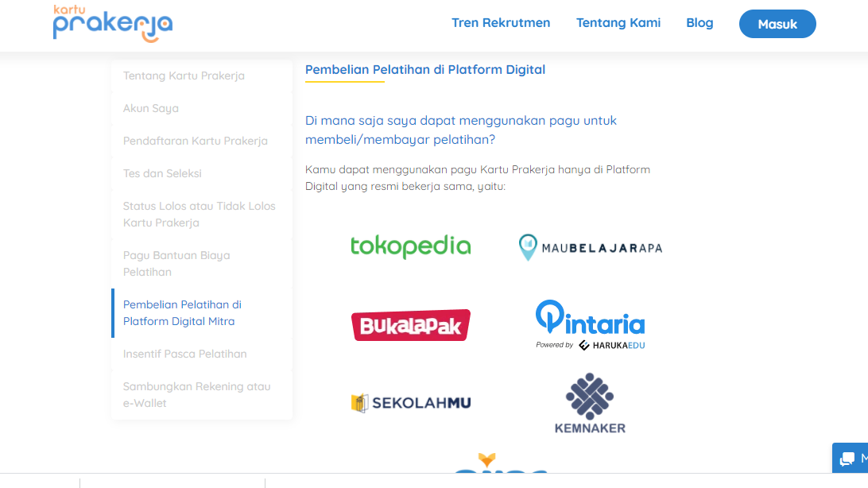Click the paragraph starting 'Kamu dapat menggunakan pagu'
The width and height of the screenshot is (868, 488).
click(478, 177)
